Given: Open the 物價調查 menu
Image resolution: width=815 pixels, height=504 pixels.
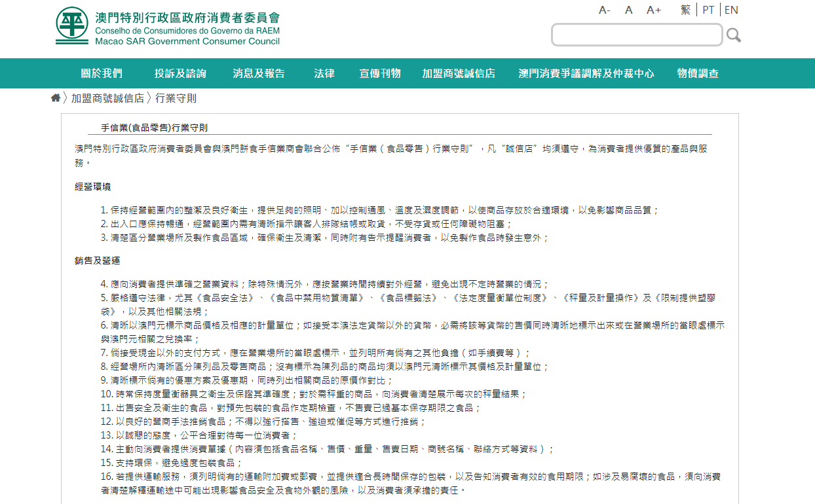Looking at the screenshot, I should pyautogui.click(x=698, y=73).
